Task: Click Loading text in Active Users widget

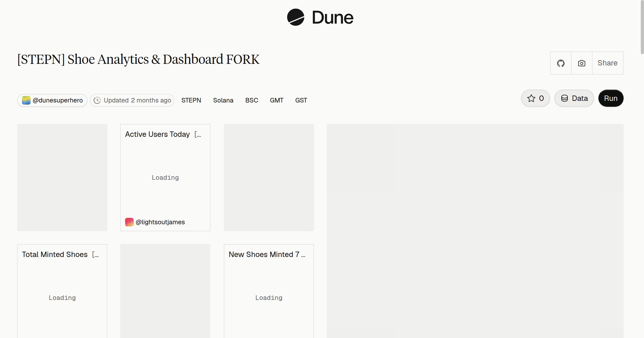Action: tap(165, 178)
